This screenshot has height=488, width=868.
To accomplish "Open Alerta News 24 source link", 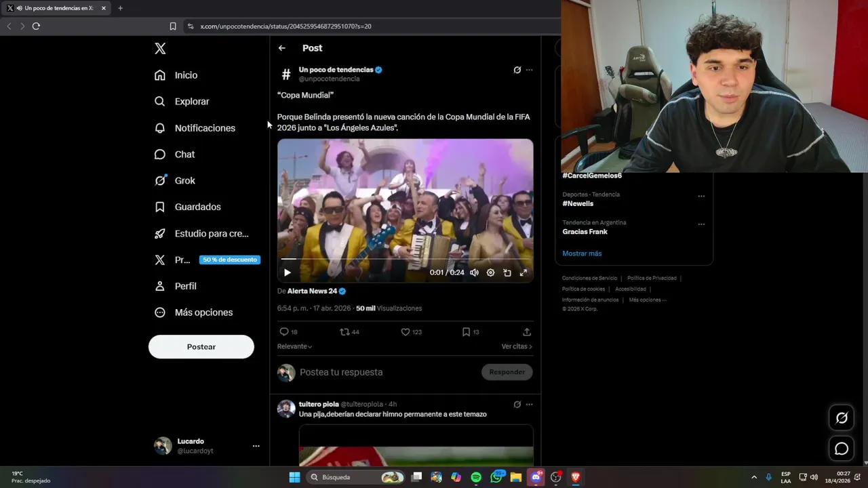I will point(313,291).
